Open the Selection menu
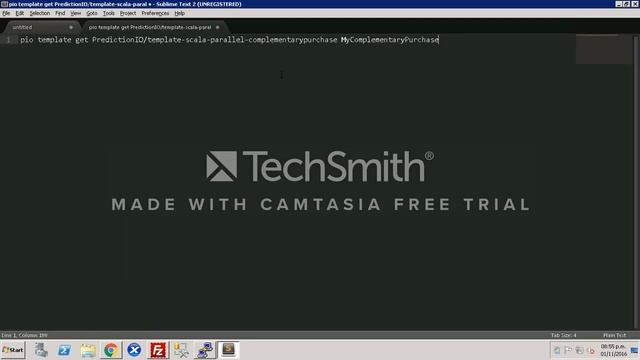 [40, 13]
